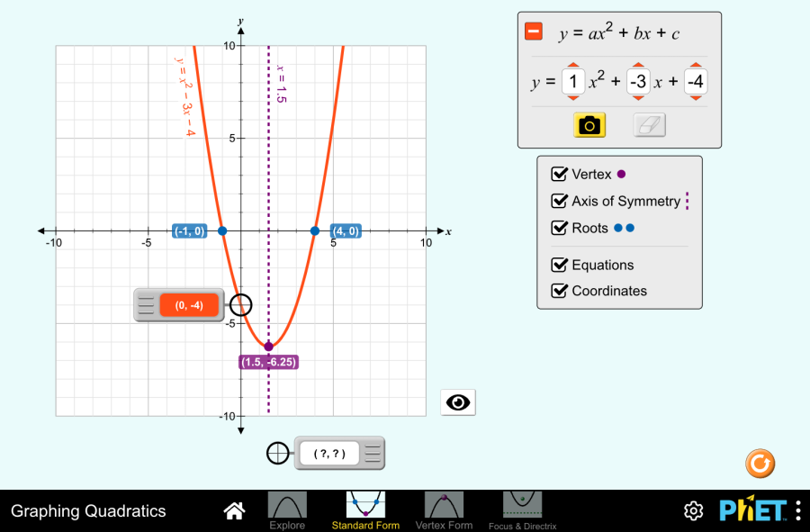
Task: Increase constant c with the up arrow
Action: coord(696,65)
